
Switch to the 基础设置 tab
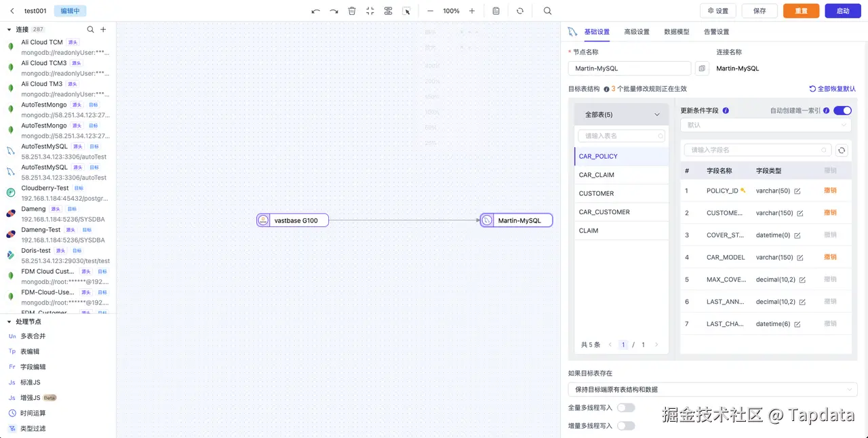point(597,32)
